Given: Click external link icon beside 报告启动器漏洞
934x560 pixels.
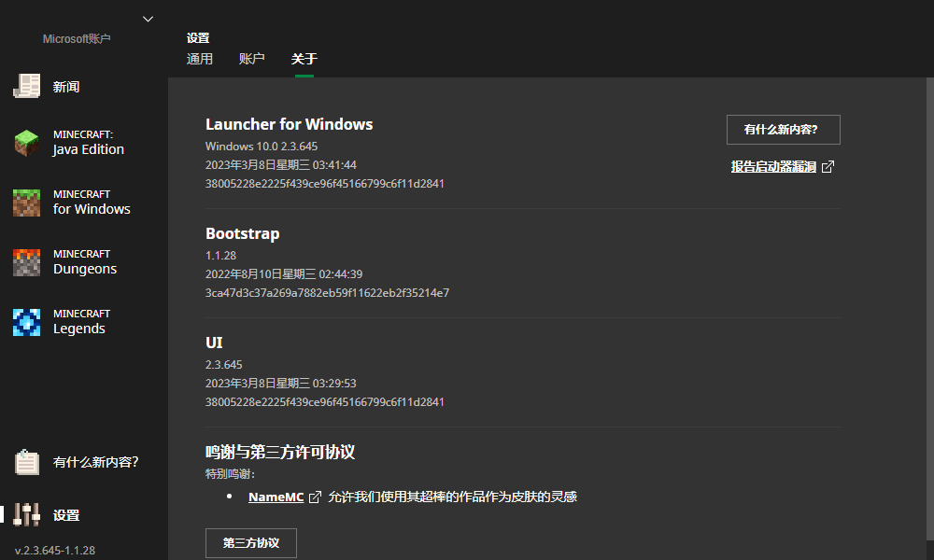Looking at the screenshot, I should tap(828, 167).
